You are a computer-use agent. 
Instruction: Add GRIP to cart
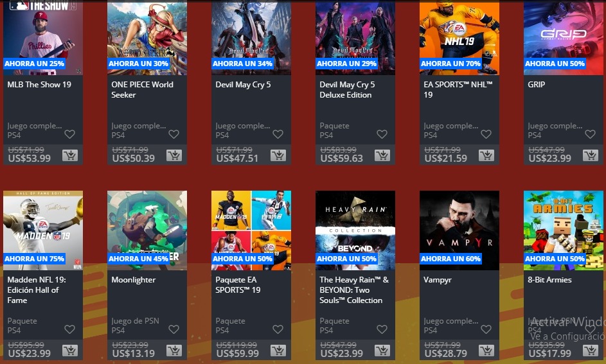tap(591, 155)
